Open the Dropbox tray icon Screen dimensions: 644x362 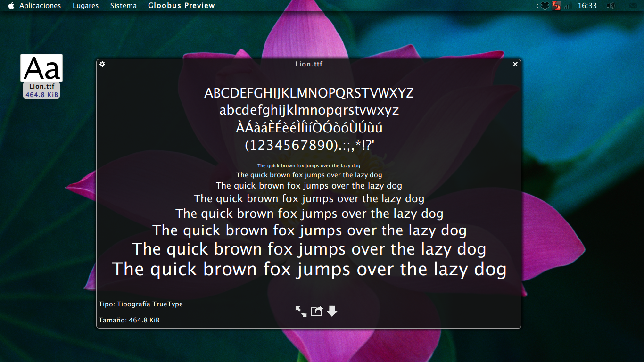click(x=545, y=6)
